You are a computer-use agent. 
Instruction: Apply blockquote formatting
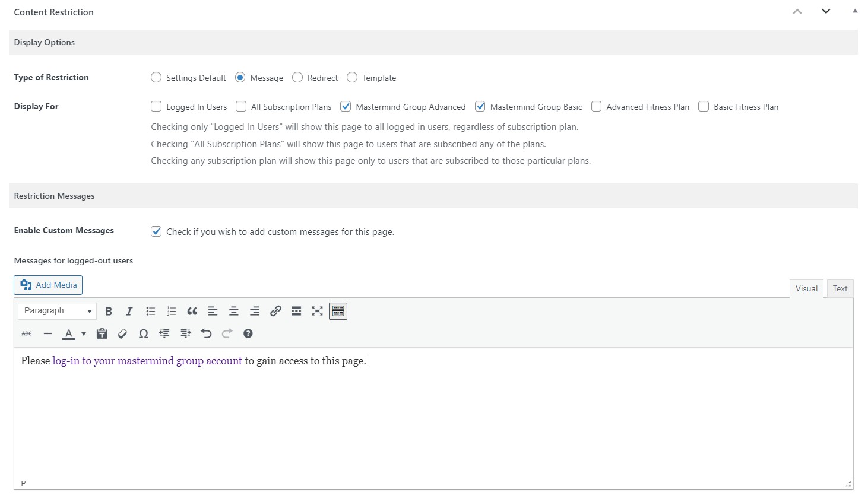coord(192,311)
